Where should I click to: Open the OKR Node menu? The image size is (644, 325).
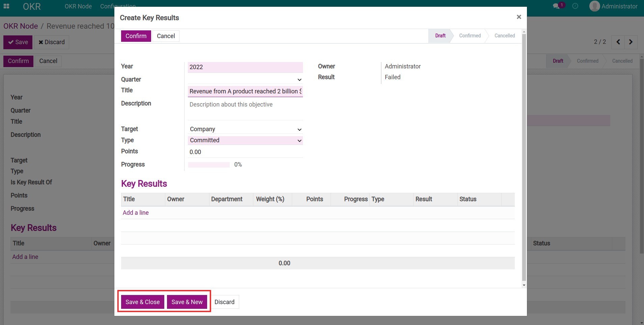[x=78, y=6]
